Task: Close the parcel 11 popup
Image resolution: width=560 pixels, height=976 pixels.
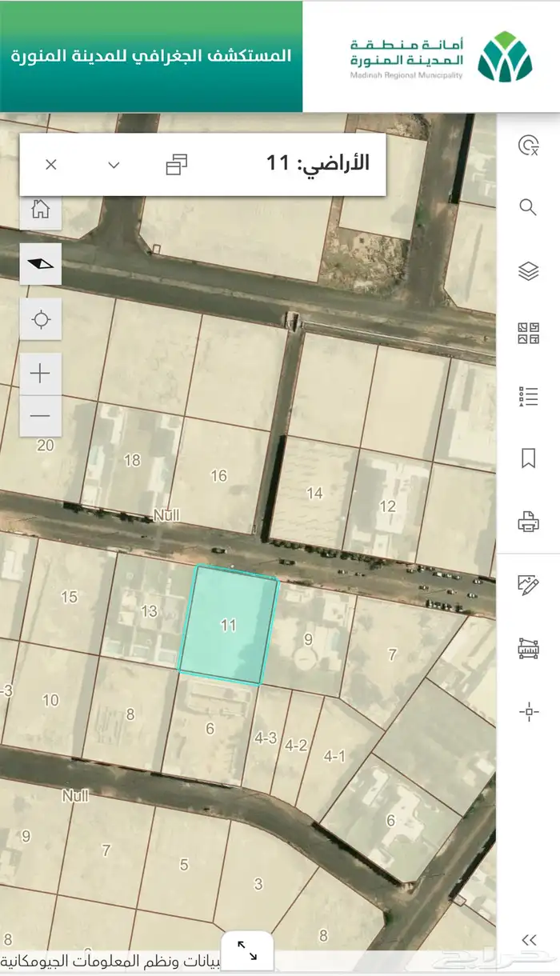Action: [51, 165]
